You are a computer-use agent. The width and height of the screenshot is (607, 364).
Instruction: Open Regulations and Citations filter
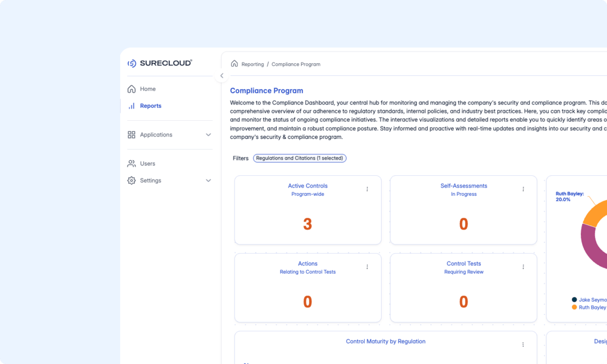tap(300, 158)
